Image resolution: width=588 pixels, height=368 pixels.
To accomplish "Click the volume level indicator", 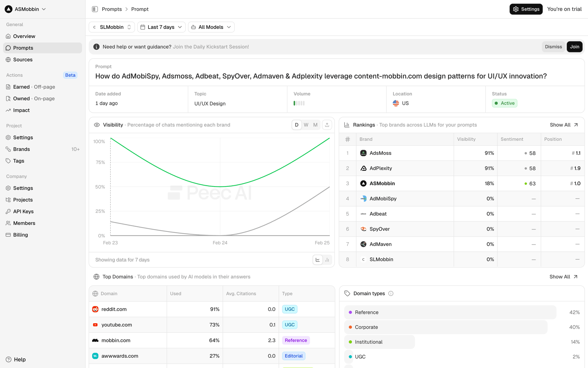I will [299, 103].
